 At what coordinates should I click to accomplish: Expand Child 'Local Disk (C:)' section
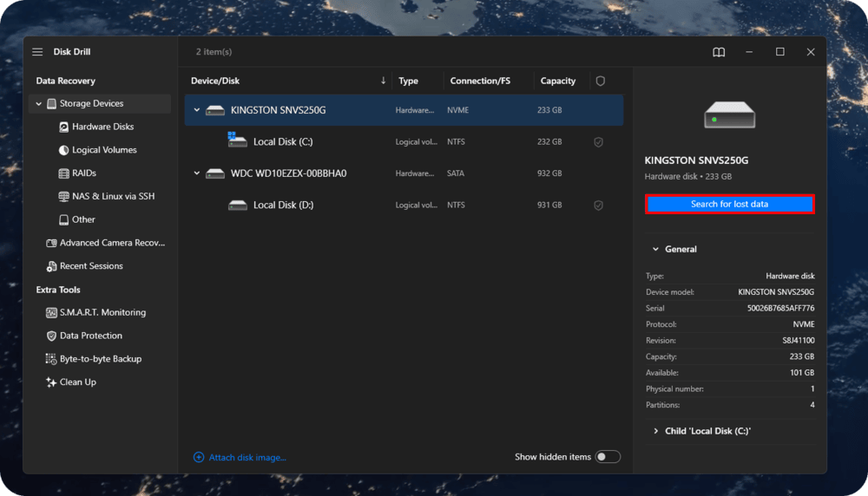click(x=655, y=431)
